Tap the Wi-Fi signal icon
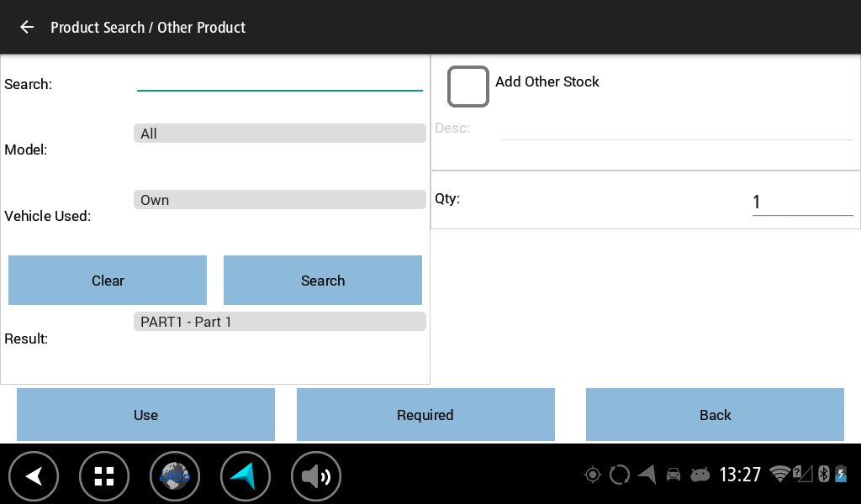The width and height of the screenshot is (861, 504). [779, 474]
